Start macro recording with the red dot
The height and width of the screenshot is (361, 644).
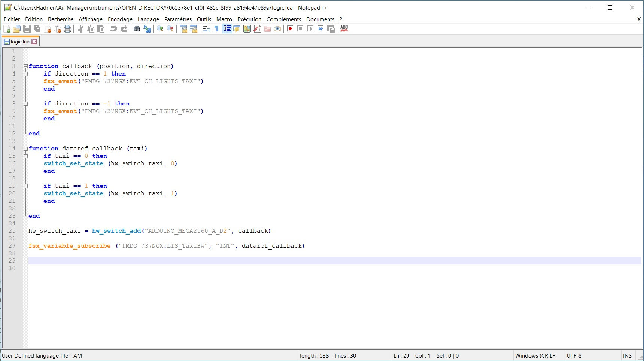(290, 29)
